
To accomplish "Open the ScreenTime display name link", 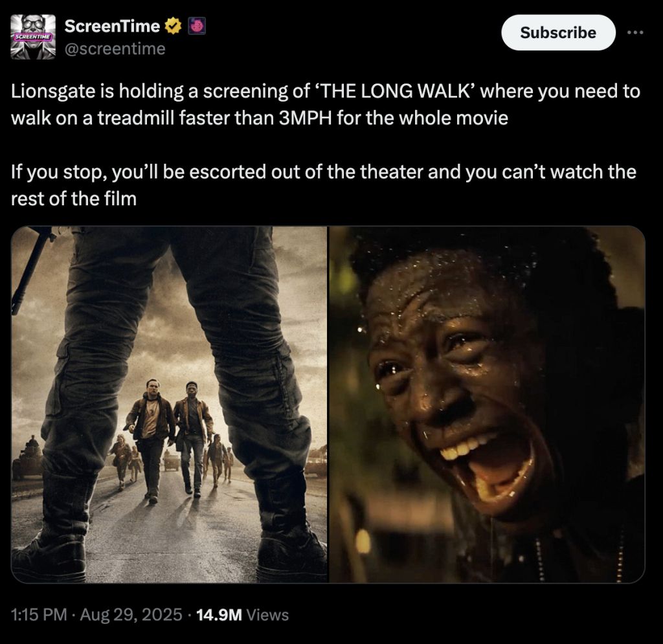I will tap(112, 26).
